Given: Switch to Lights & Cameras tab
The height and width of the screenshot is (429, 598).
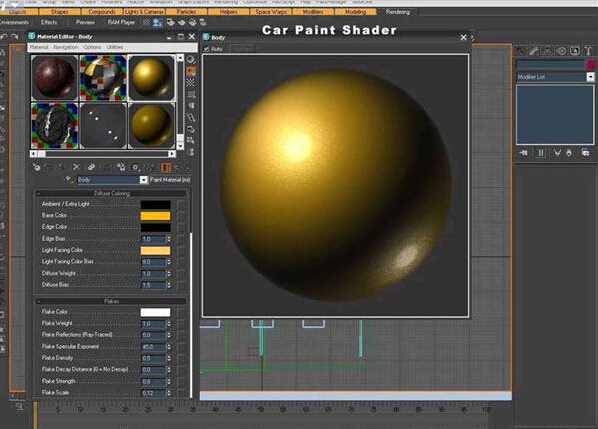Looking at the screenshot, I should (x=144, y=12).
